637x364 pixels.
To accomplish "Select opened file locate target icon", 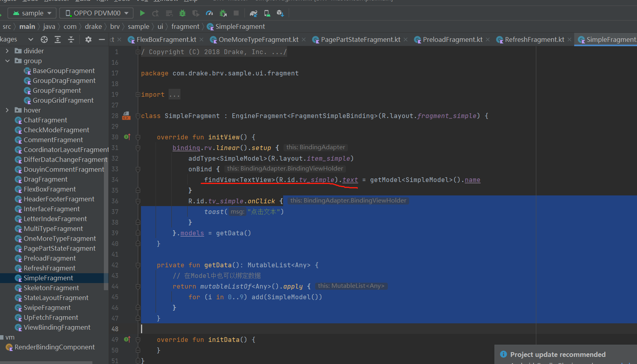I will (x=44, y=39).
